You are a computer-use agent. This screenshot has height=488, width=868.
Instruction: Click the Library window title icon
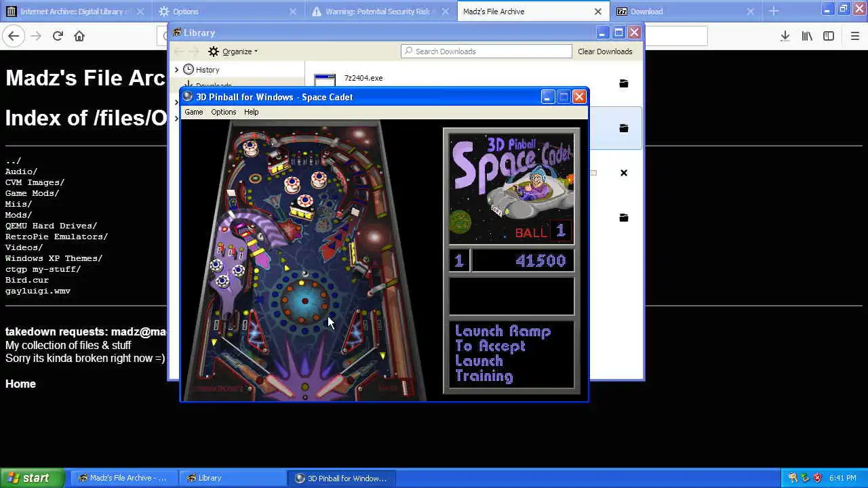[177, 33]
